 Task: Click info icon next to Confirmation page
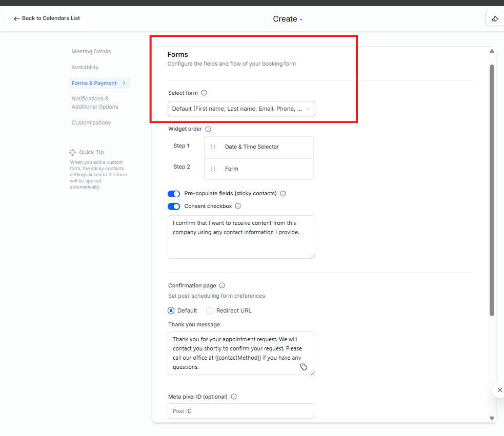click(222, 286)
